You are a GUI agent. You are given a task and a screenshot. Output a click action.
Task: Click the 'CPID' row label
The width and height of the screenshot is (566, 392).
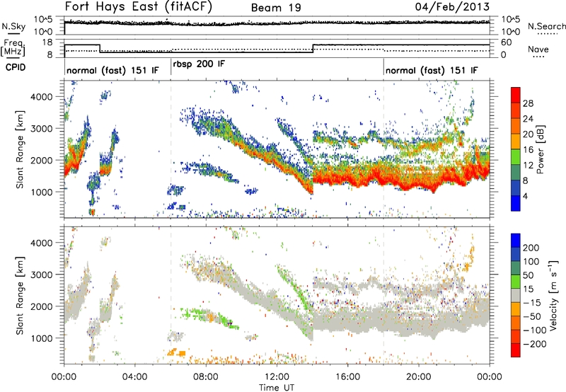click(x=16, y=67)
